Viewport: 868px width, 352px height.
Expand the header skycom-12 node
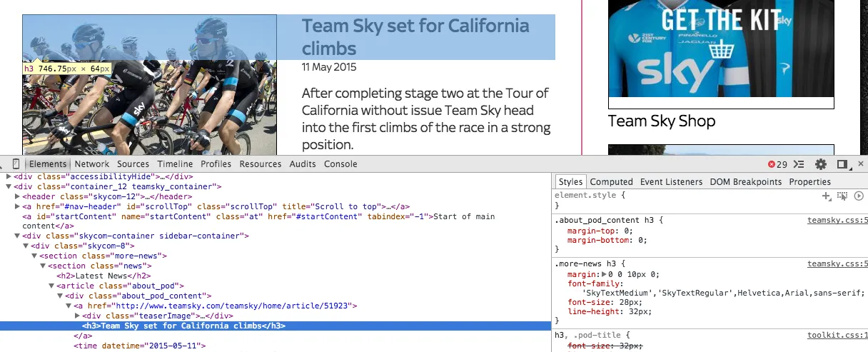tap(18, 196)
